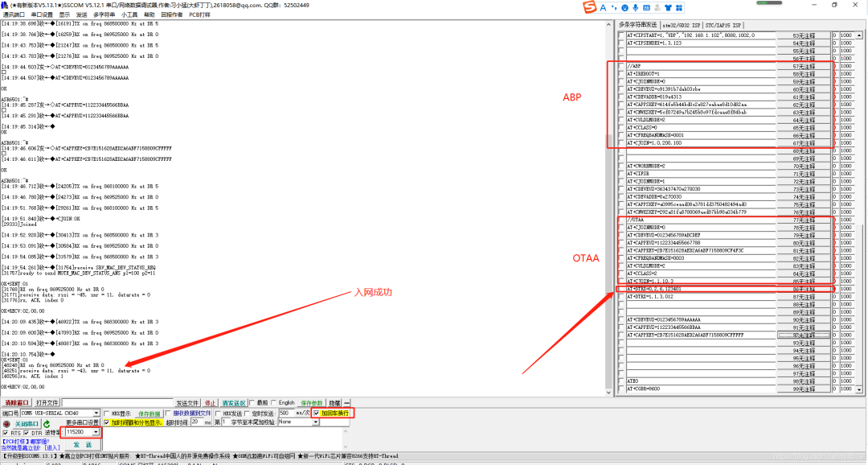Image resolution: width=868 pixels, height=465 pixels.
Task: Click the 53无注释 send button for AT+CIPSTART
Action: tap(804, 35)
